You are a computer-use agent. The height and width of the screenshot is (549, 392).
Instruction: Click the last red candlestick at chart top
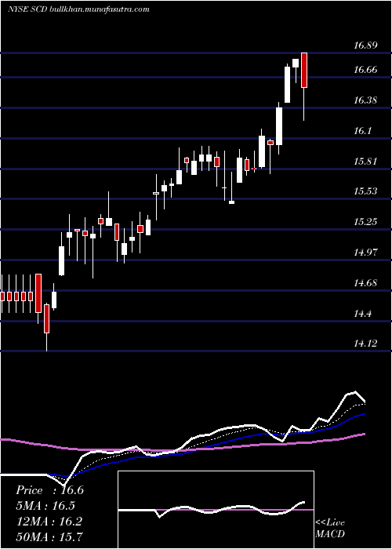tap(304, 70)
